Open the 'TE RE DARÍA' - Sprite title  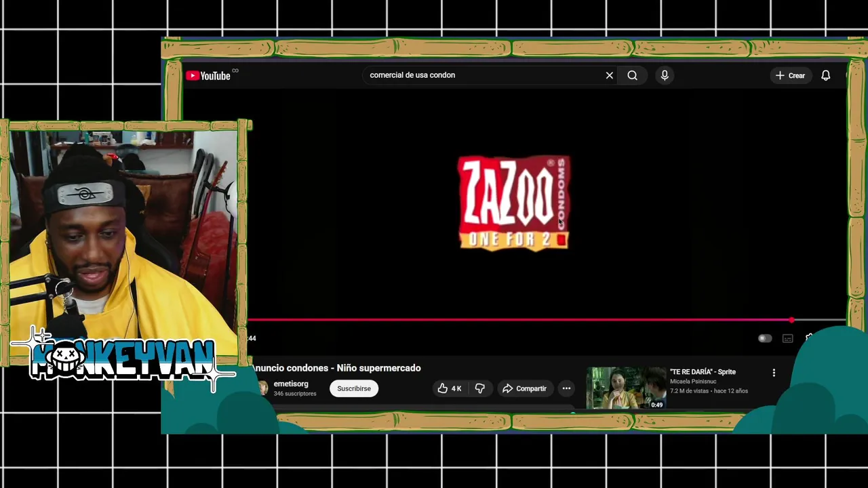tap(703, 371)
